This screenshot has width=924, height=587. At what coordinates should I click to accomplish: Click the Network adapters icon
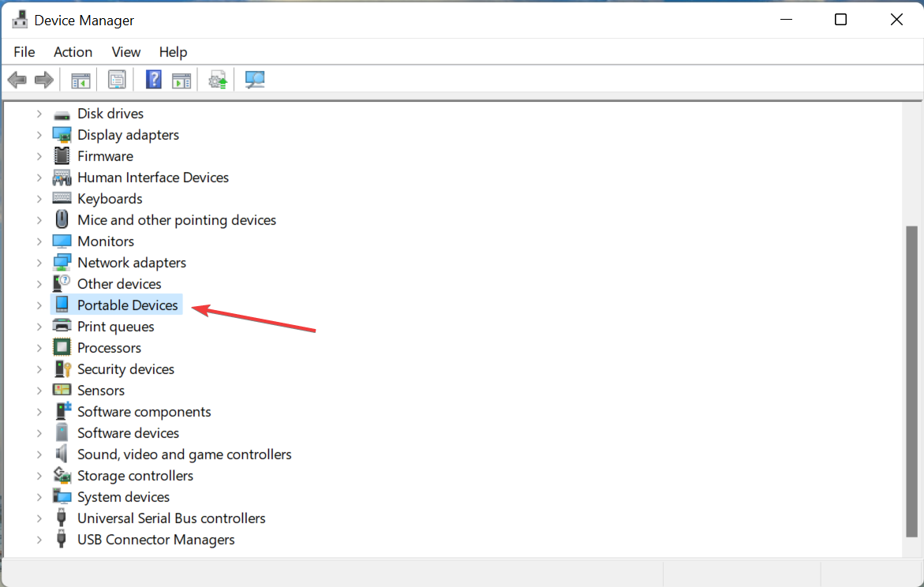[x=62, y=262]
